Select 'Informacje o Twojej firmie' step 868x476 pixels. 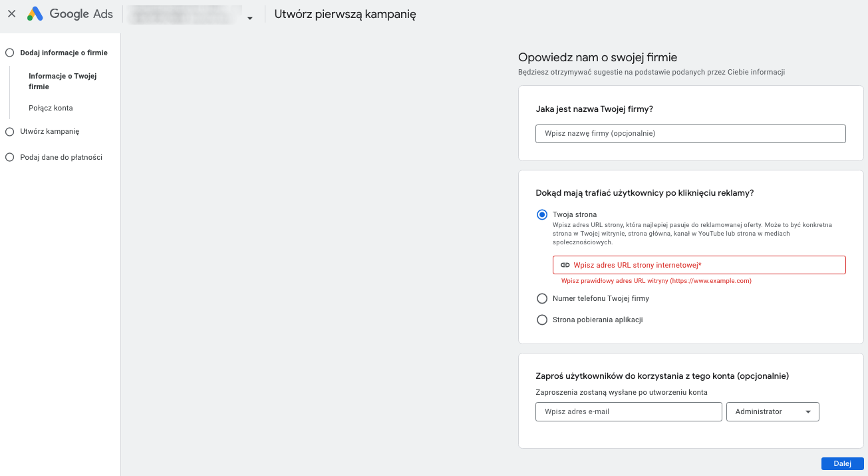click(62, 81)
